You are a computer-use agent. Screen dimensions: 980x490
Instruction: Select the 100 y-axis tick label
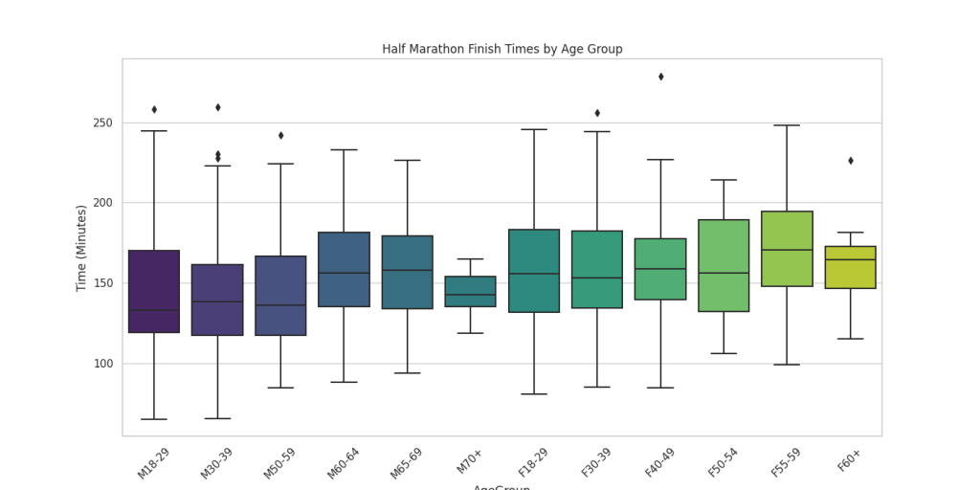(x=102, y=364)
